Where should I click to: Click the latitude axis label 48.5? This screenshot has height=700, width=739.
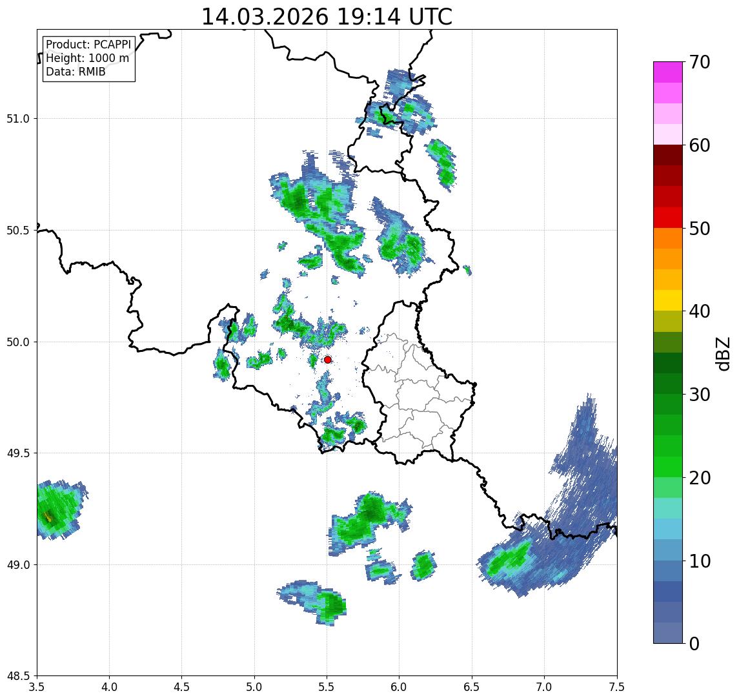coord(18,676)
